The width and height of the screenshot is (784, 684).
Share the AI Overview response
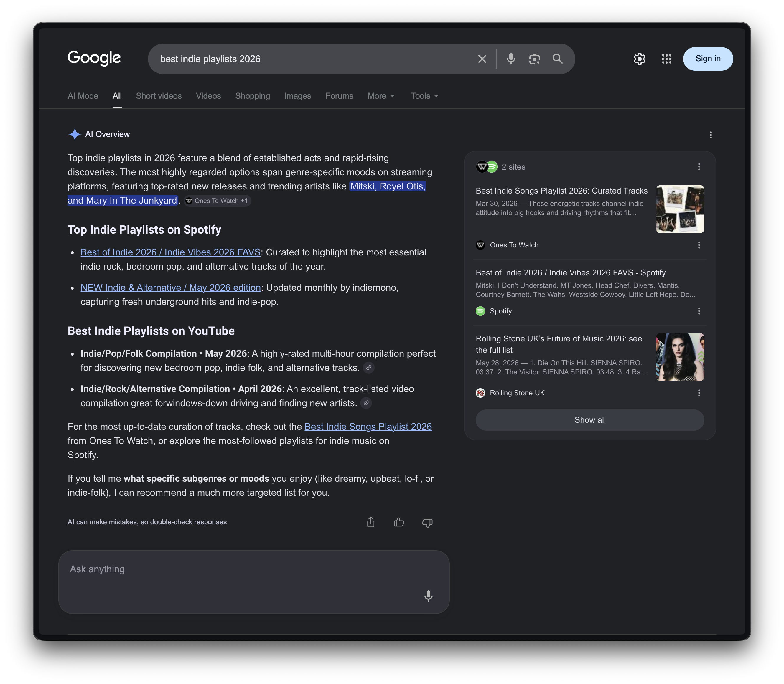(371, 522)
